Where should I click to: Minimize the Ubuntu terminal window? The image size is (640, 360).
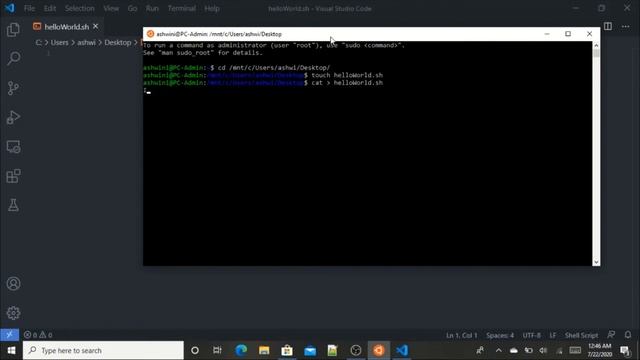click(547, 34)
